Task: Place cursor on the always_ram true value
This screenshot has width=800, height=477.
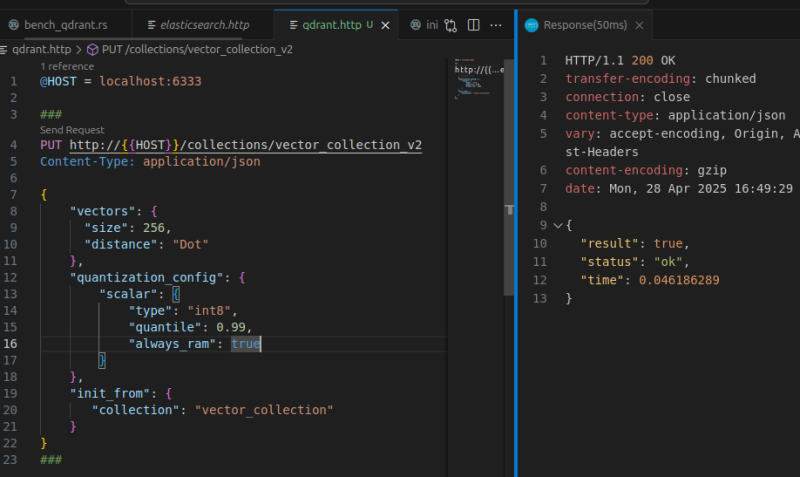Action: click(x=245, y=343)
